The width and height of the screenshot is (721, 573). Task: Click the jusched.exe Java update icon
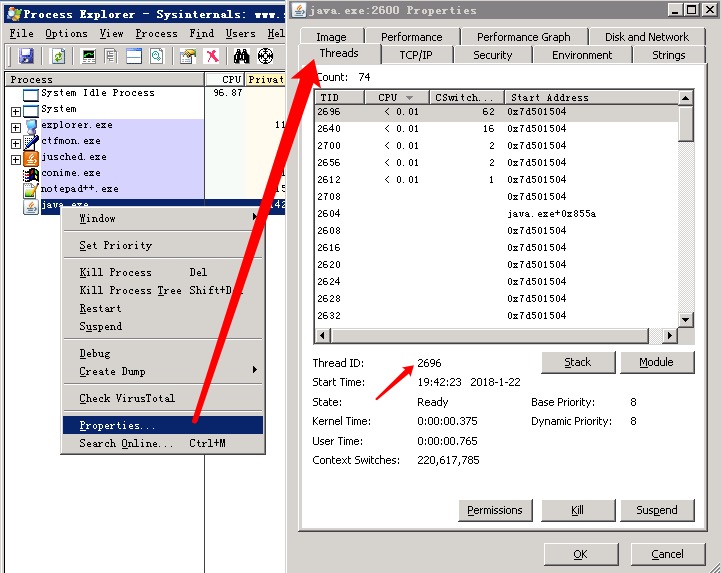[x=31, y=158]
